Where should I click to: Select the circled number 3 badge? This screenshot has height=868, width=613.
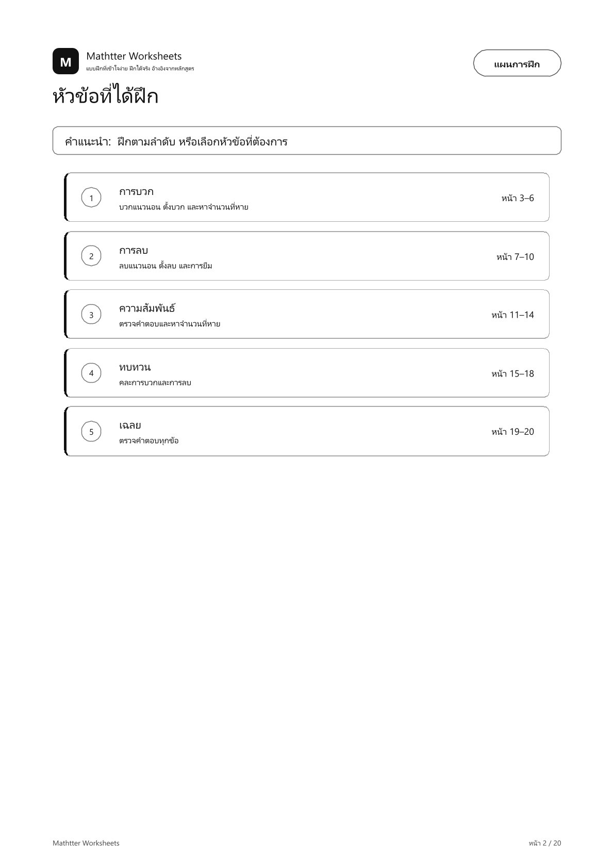(91, 315)
